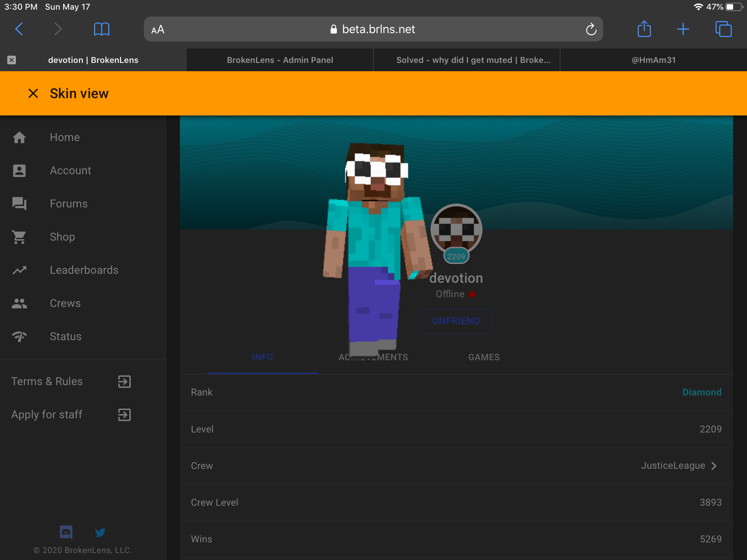
Task: Open the Crews people icon
Action: click(x=19, y=303)
